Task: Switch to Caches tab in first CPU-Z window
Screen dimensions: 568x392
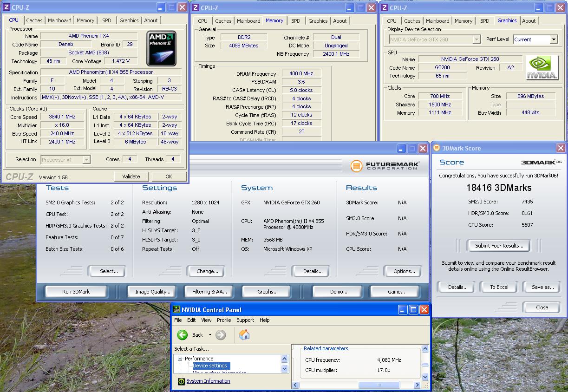Action: tap(34, 20)
